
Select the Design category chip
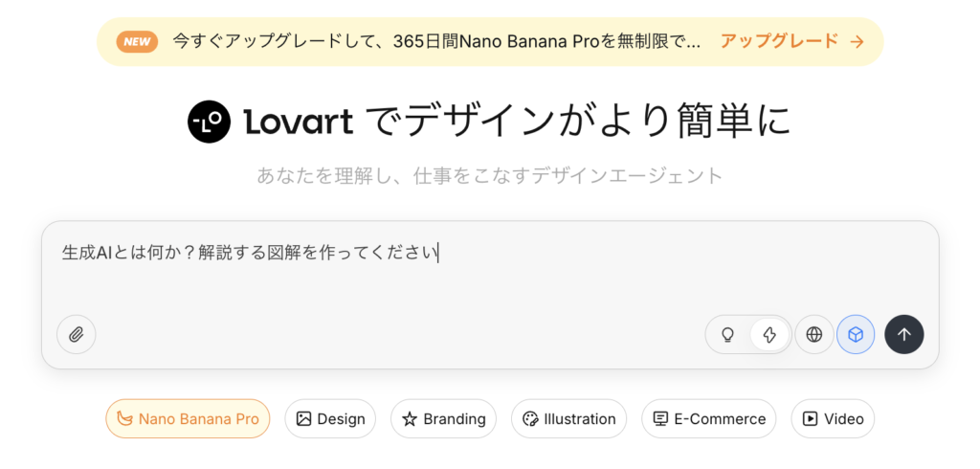click(330, 419)
